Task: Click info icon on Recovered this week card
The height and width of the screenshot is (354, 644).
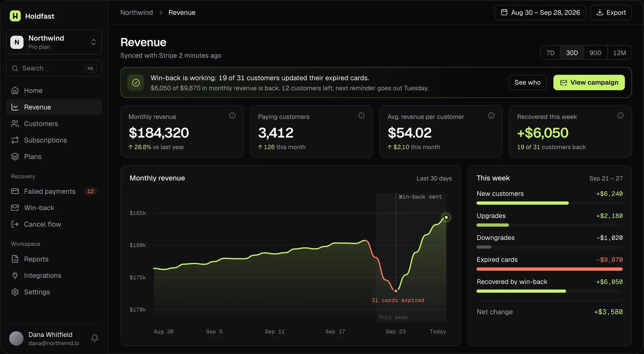Action: [620, 116]
